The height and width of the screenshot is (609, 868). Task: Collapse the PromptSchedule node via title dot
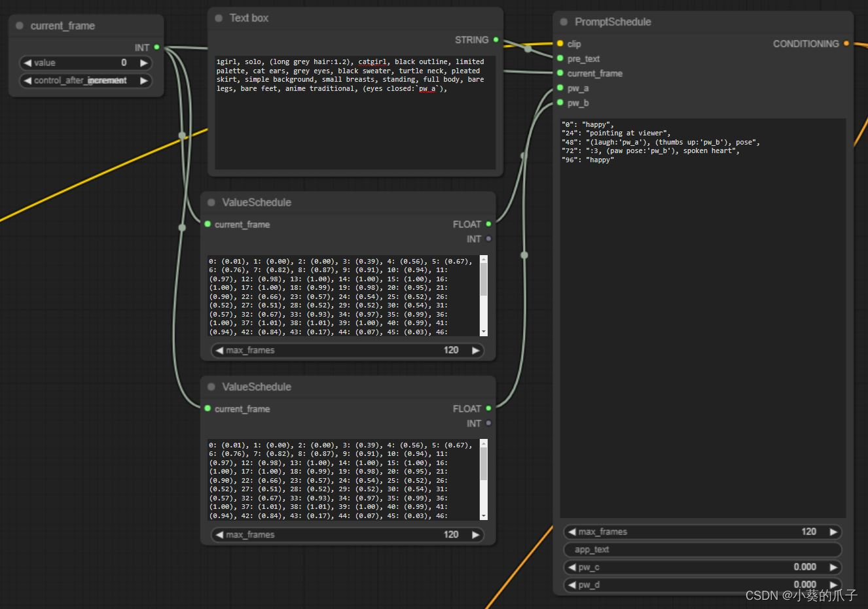[564, 22]
